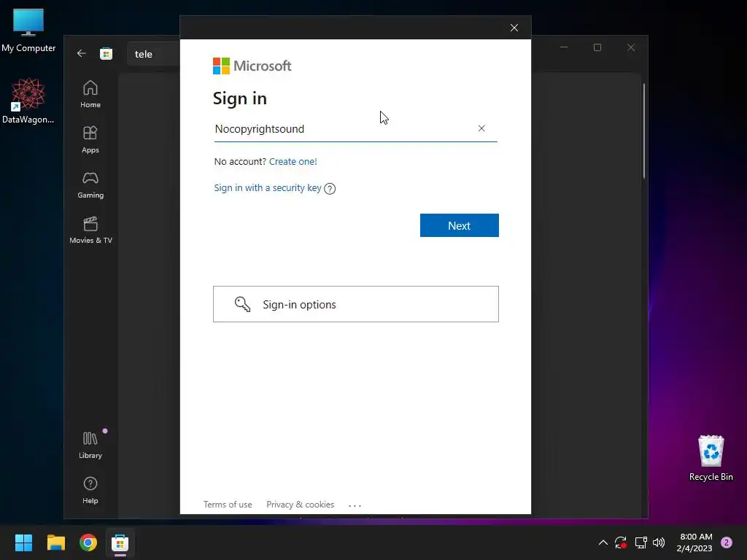Close the Microsoft Store window
Screen dimensions: 747x560
point(631,47)
